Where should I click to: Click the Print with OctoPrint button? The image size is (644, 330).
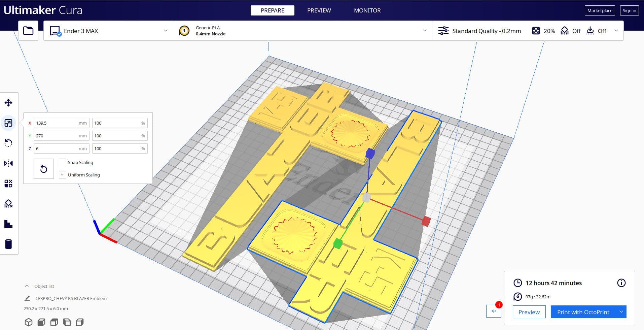point(583,312)
